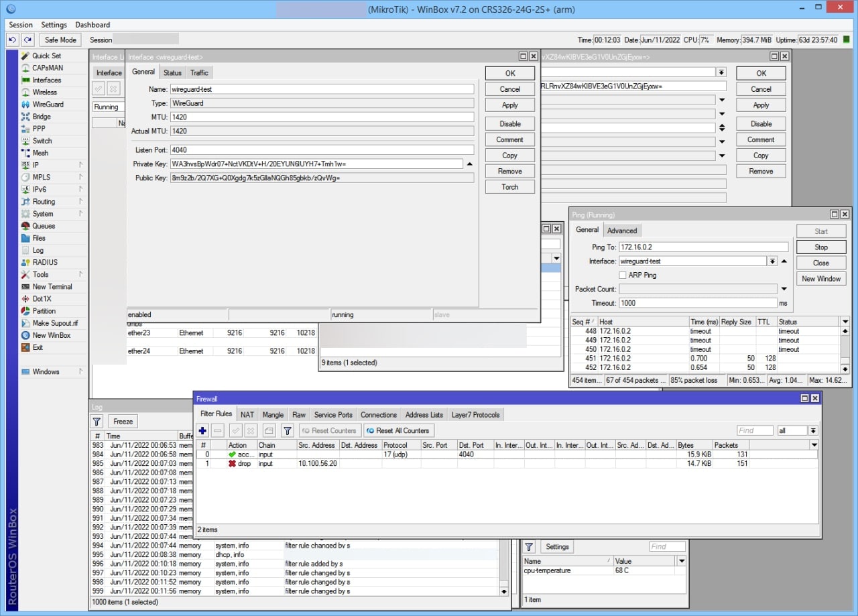Click the ping results scroll-down arrow
The width and height of the screenshot is (858, 616).
(845, 369)
